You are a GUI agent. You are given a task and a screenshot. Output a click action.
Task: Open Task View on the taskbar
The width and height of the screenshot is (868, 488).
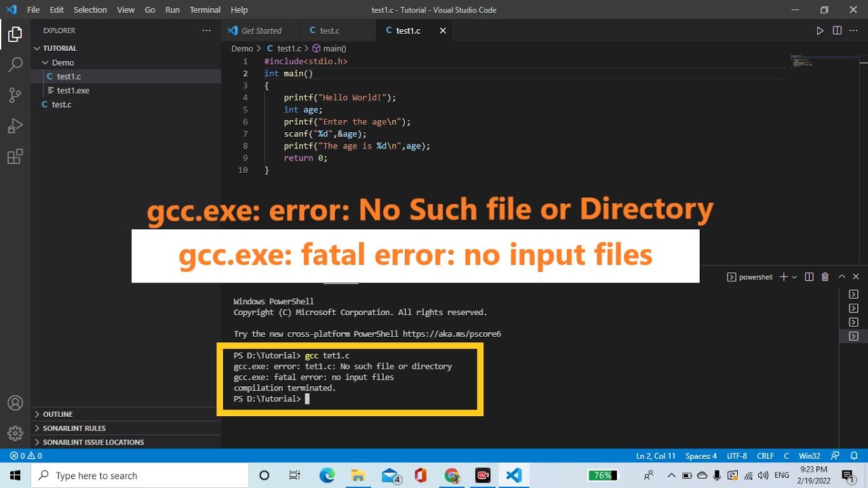pos(294,475)
